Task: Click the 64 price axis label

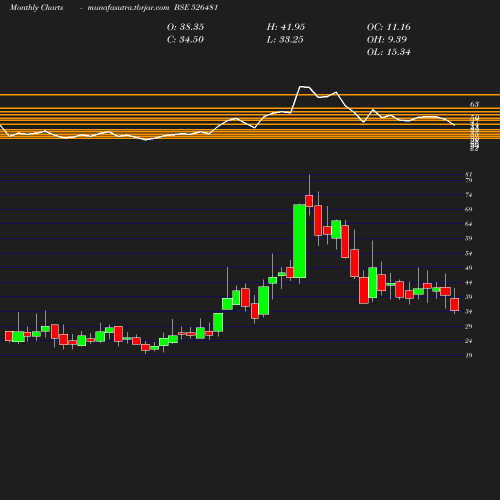Action: coord(469,224)
